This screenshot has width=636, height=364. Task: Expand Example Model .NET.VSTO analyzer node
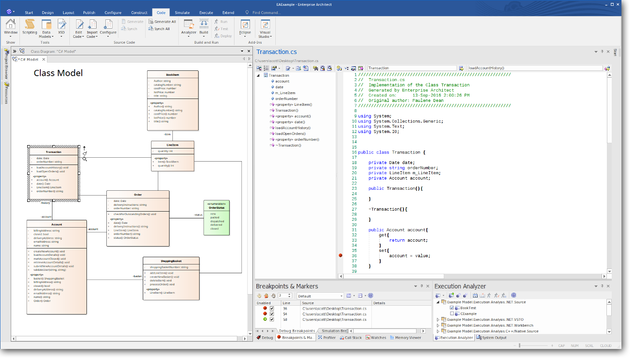(x=438, y=319)
